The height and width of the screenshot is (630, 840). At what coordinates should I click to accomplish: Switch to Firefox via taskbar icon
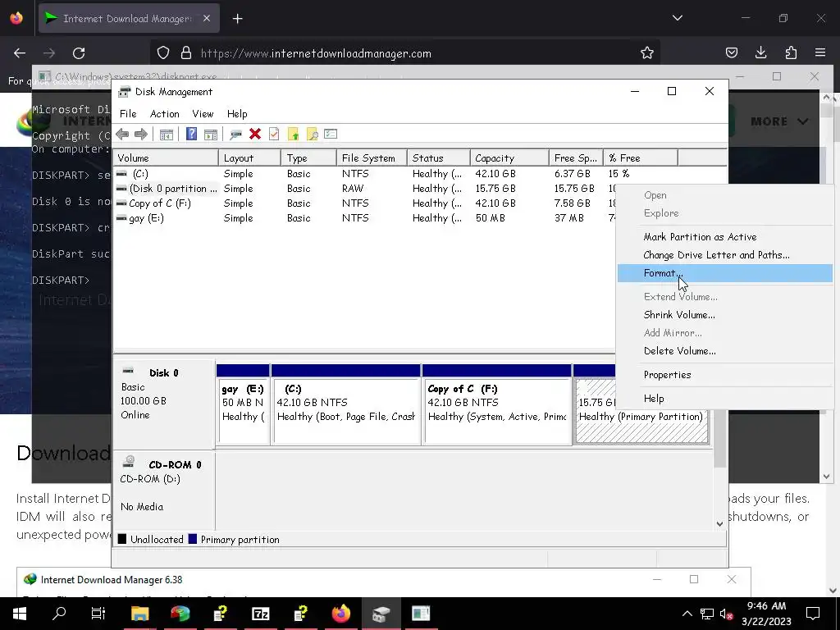click(x=340, y=614)
